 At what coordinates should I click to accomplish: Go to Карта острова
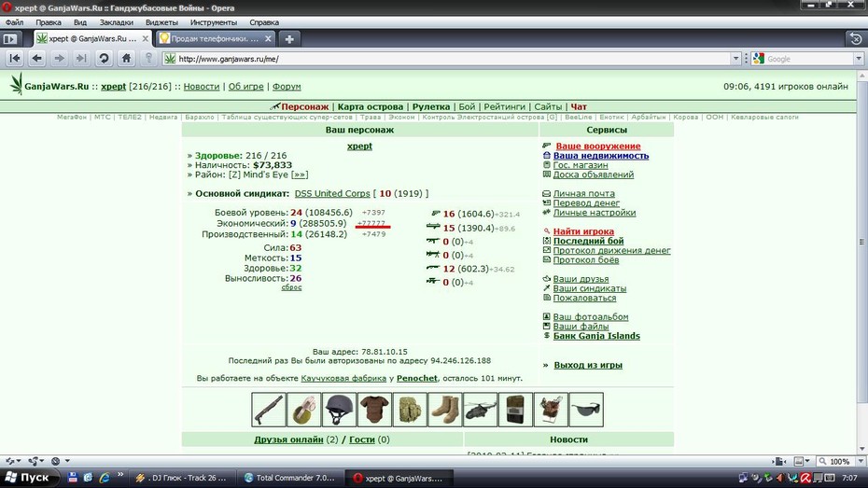point(371,106)
